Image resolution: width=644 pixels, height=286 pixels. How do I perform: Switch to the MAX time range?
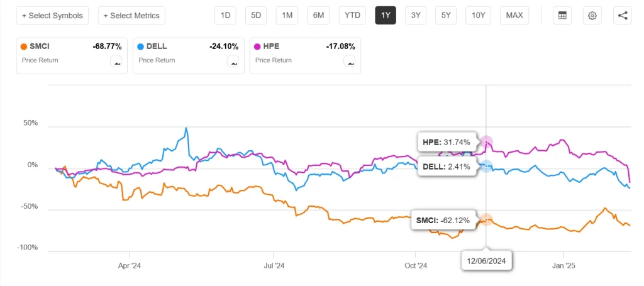coord(514,16)
